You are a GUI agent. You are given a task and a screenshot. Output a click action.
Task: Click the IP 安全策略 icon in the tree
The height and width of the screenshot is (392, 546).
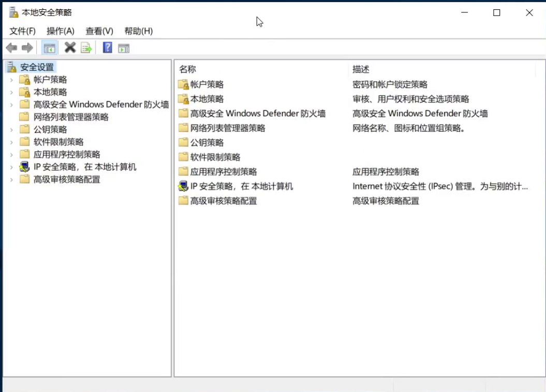coord(24,167)
